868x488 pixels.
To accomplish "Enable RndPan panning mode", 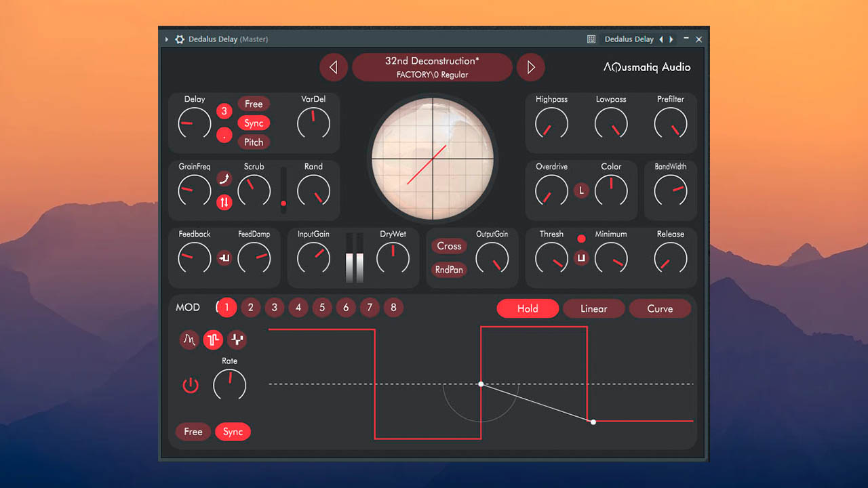I will click(x=448, y=270).
